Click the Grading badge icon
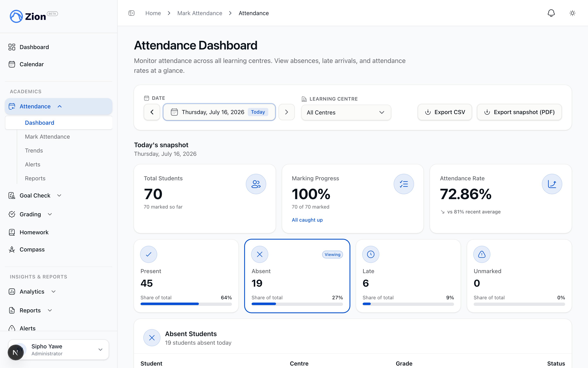 12,214
